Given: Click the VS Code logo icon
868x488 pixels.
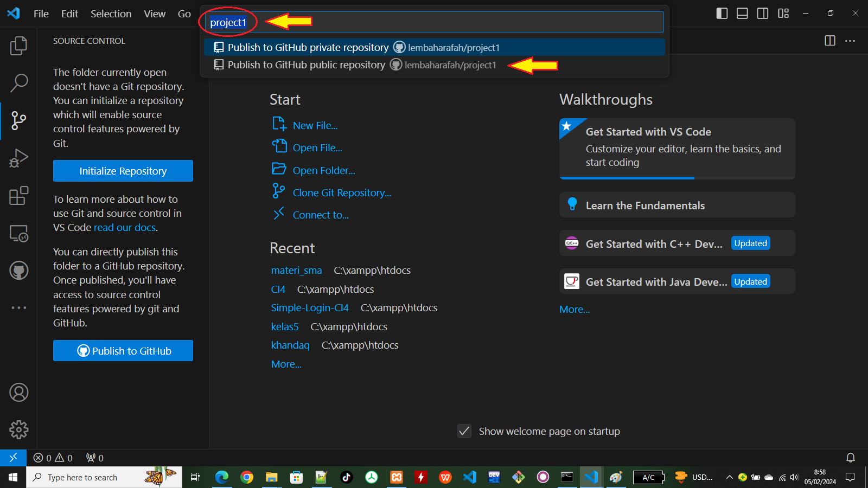Looking at the screenshot, I should pyautogui.click(x=14, y=14).
